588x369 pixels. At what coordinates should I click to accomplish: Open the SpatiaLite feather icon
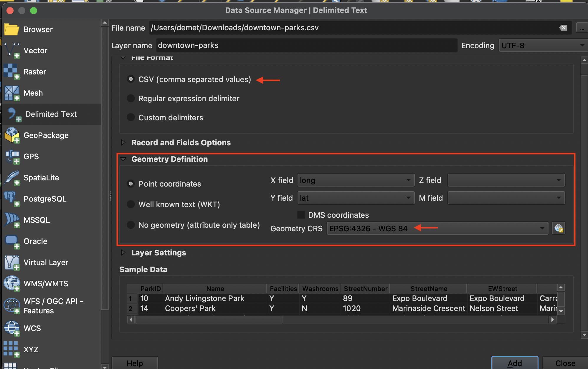[12, 178]
